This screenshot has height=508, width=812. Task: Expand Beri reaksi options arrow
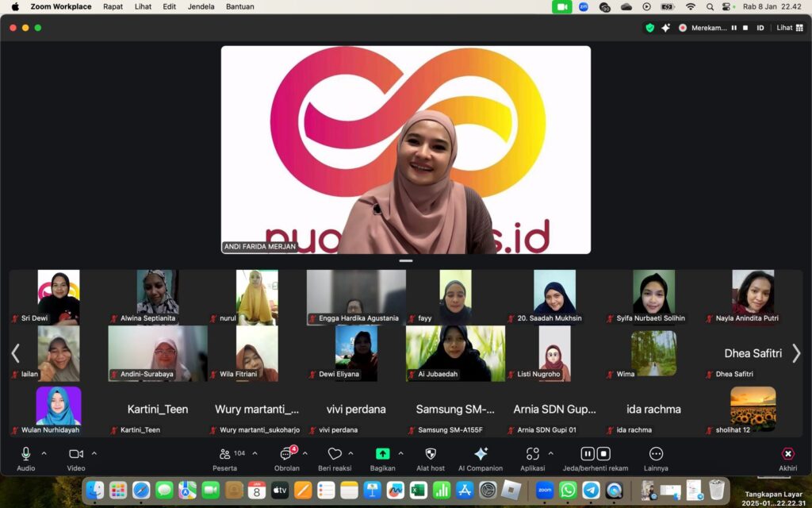coord(350,453)
